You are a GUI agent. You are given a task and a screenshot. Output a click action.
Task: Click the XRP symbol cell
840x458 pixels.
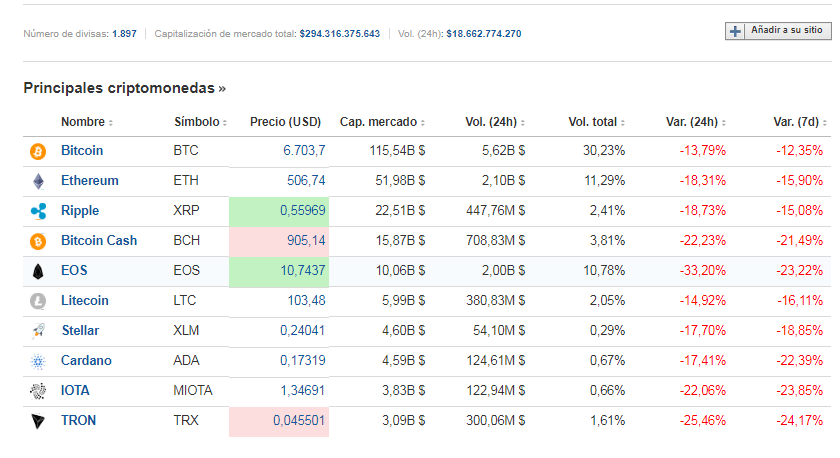pyautogui.click(x=186, y=211)
